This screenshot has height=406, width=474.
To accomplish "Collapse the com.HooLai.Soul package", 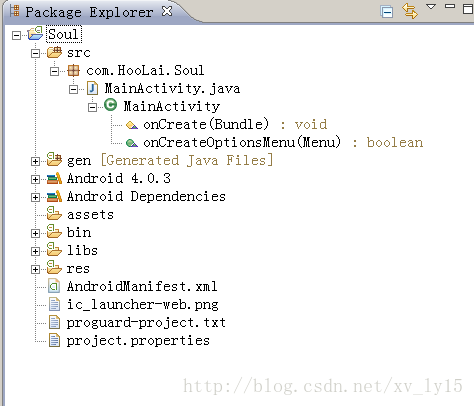I will pos(54,71).
